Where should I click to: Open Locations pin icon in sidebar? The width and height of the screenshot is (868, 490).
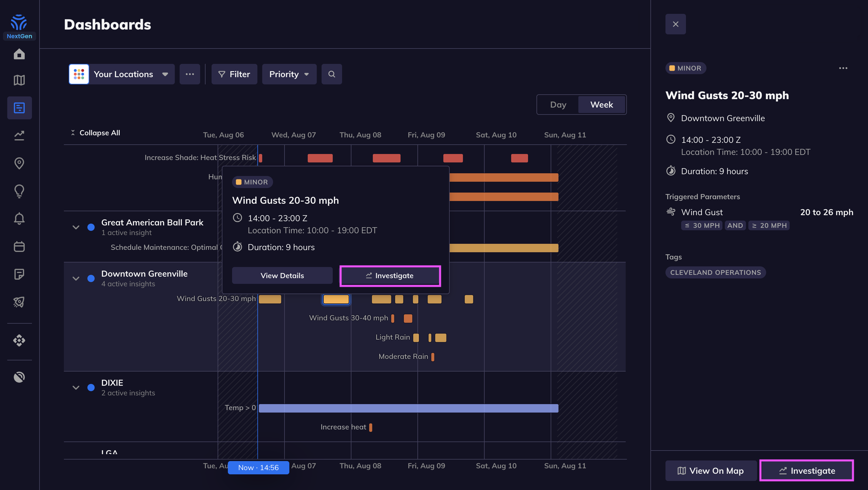(x=19, y=163)
